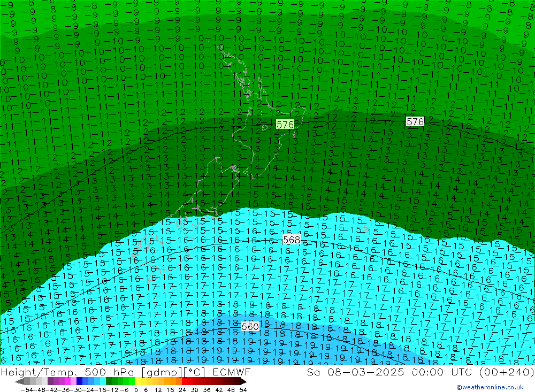Click the '-54' value on the temperature legend

27,390
